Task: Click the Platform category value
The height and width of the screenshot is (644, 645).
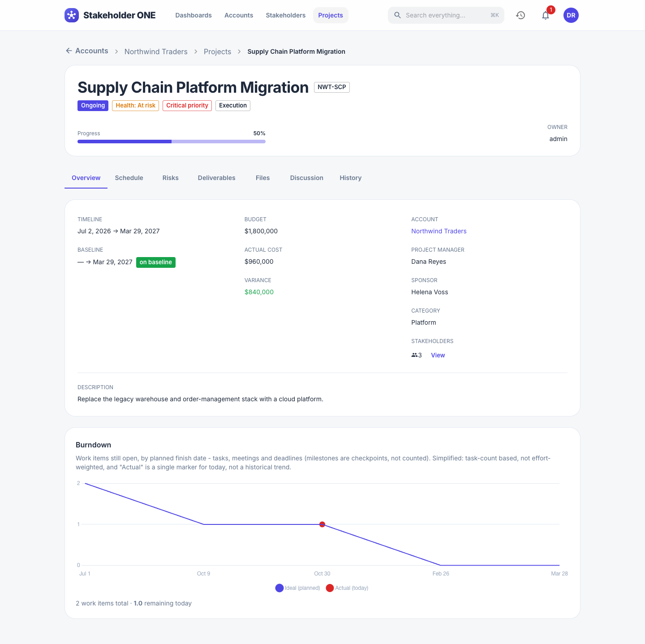Action: (x=424, y=322)
